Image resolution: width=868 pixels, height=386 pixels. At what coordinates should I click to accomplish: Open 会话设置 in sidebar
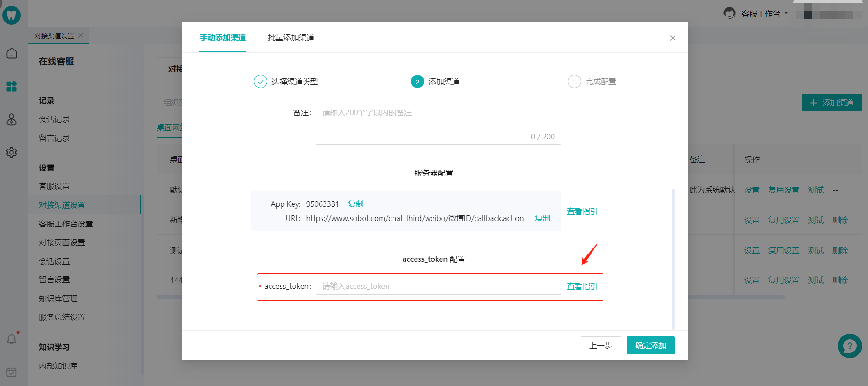[x=55, y=261]
